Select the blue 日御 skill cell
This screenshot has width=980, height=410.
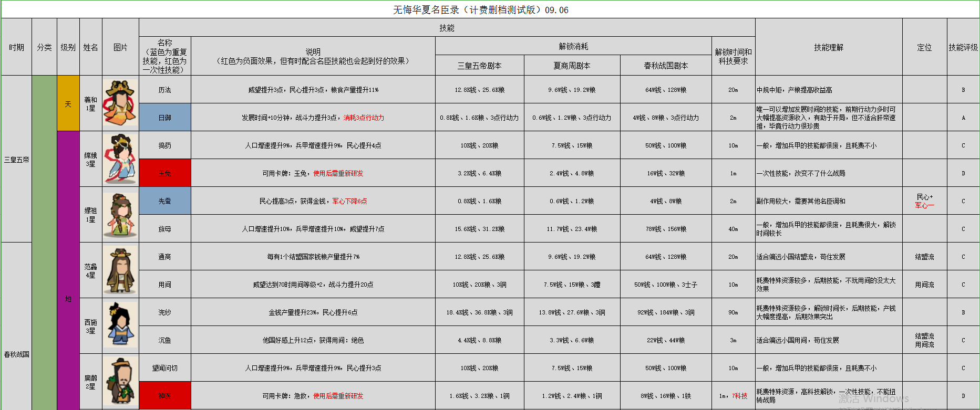pos(165,118)
